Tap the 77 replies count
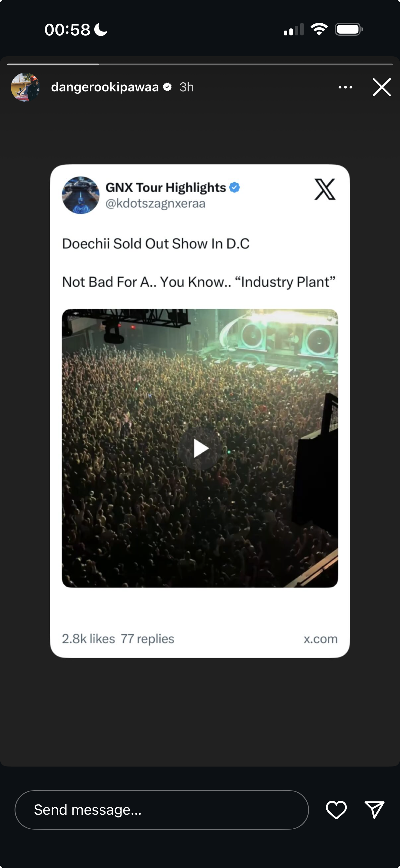This screenshot has width=400, height=868. [147, 639]
